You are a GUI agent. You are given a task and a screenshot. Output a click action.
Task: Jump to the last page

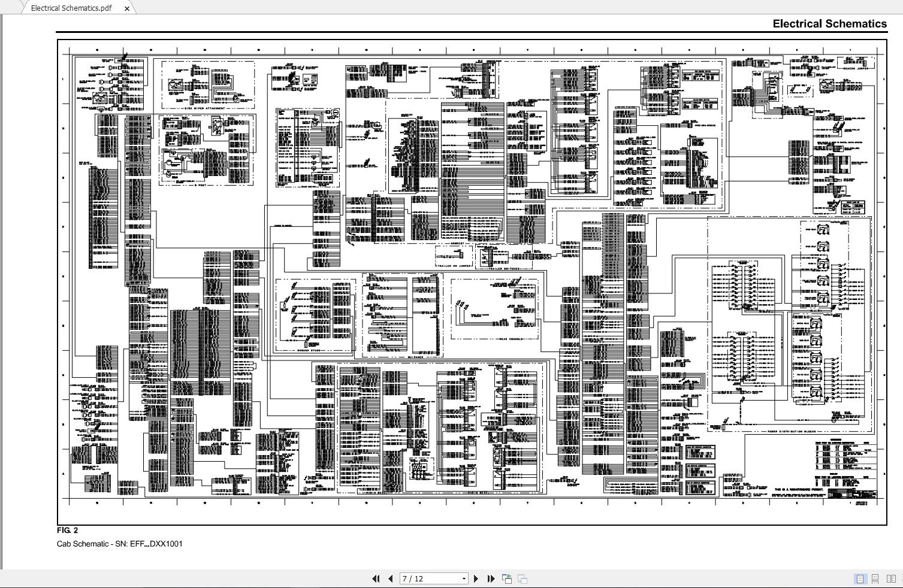click(x=491, y=578)
